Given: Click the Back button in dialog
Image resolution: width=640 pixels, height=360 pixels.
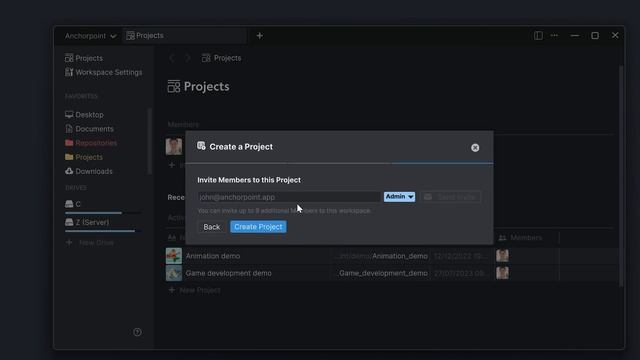Looking at the screenshot, I should (x=211, y=227).
